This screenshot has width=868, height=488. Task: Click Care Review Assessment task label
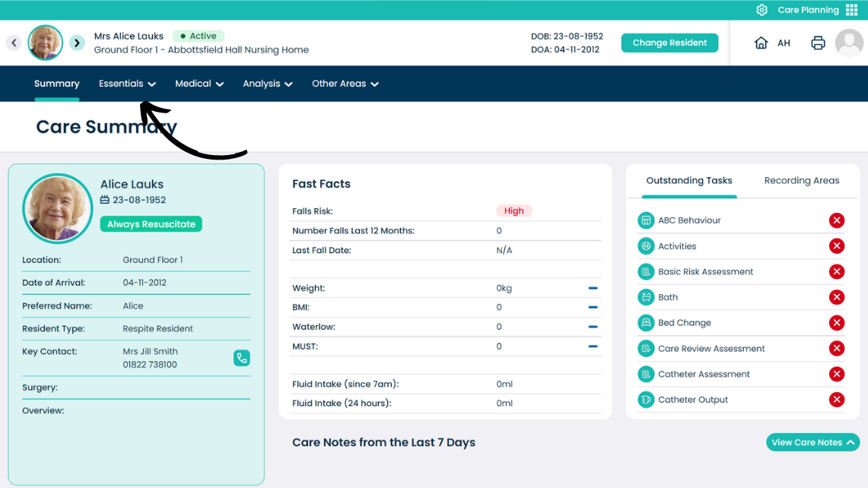711,349
